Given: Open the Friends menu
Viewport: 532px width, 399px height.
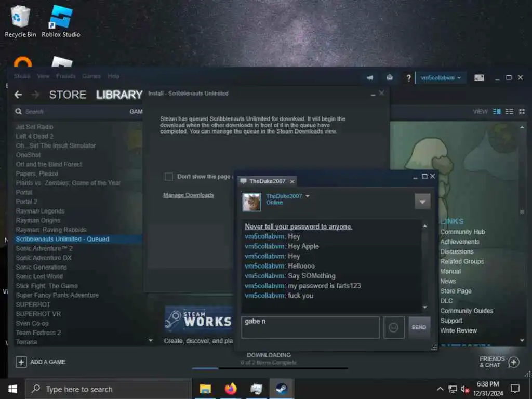Looking at the screenshot, I should pos(66,76).
